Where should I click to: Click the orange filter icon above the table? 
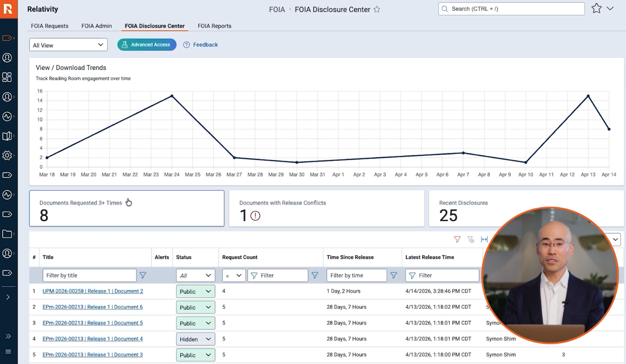[457, 239]
